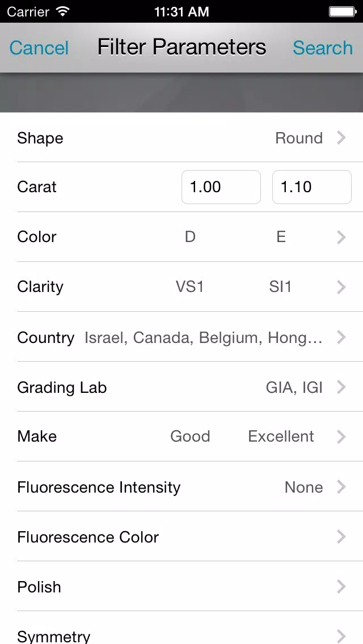363x644 pixels.
Task: Select the Country filter row
Action: click(181, 337)
